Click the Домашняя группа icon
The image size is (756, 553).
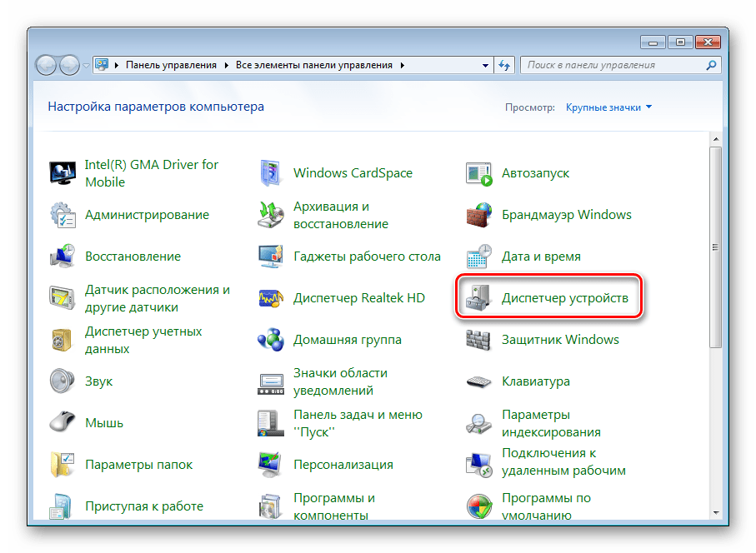(272, 340)
